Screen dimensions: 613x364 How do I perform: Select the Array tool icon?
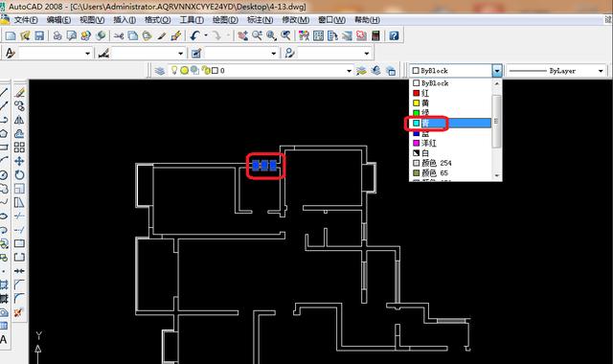[x=19, y=148]
